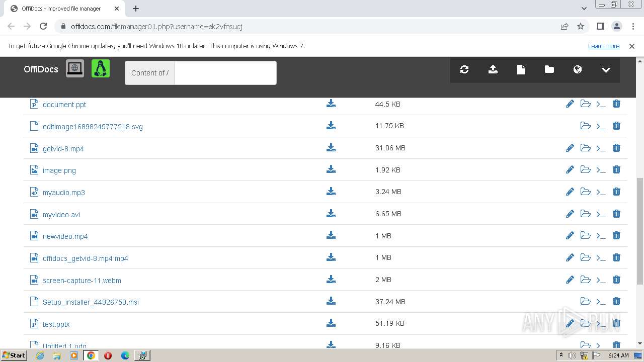Download myvideo.avi

[x=331, y=214]
